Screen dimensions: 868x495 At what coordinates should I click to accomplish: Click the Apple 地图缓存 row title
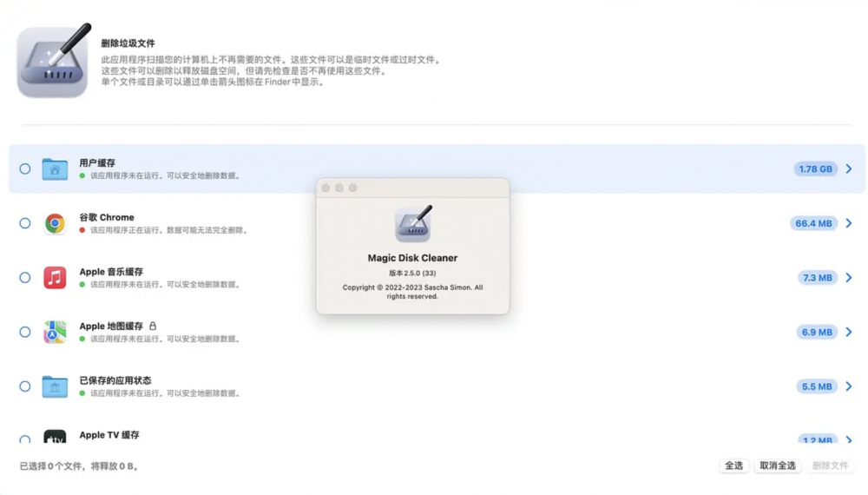(x=111, y=326)
